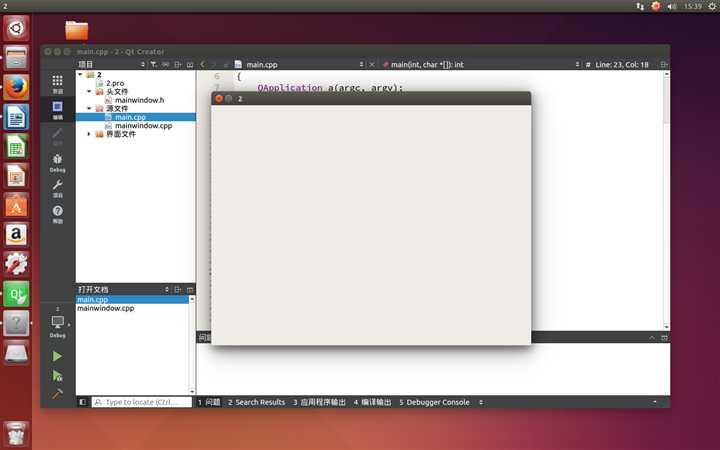Toggle the project tree filter funnel icon
The width and height of the screenshot is (720, 450).
coord(154,65)
